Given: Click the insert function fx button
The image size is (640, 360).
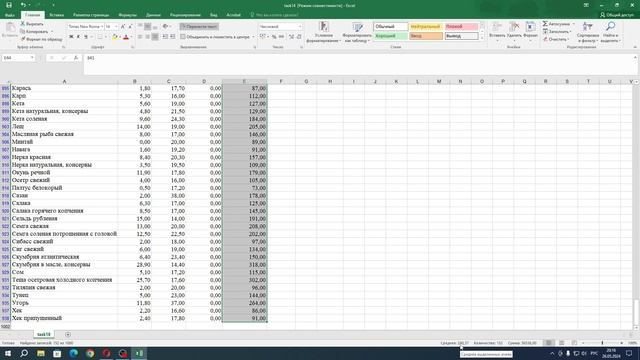Looking at the screenshot, I should 76,58.
